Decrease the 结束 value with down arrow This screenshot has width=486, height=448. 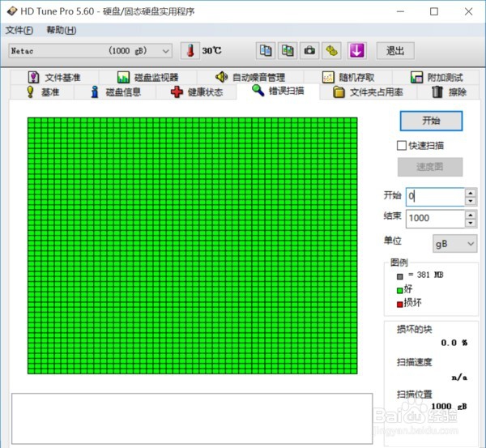tap(471, 223)
